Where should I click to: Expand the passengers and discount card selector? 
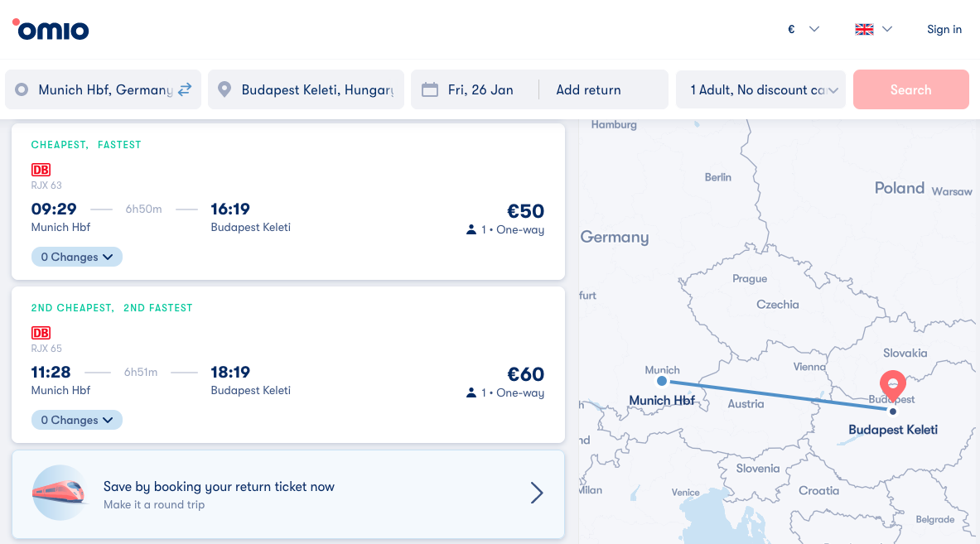[760, 89]
